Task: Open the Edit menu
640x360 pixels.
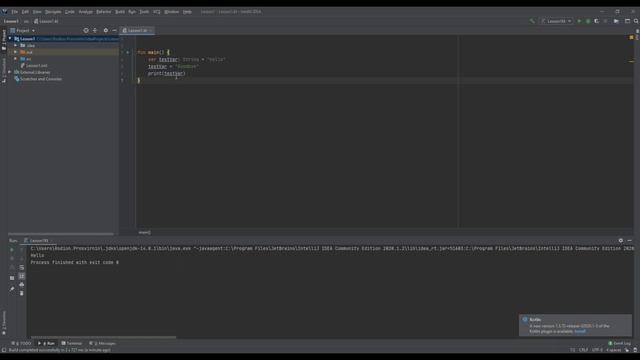Action: tap(25, 12)
